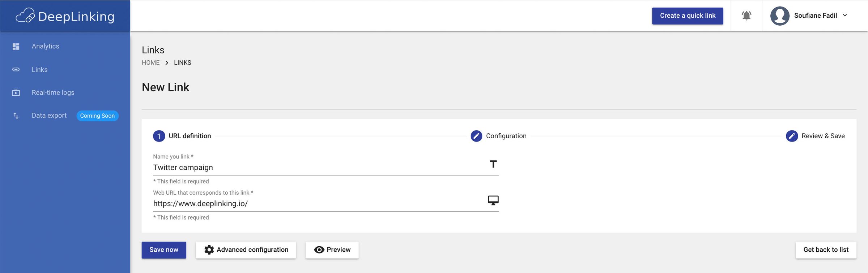Navigate to HOME via the breadcrumb
868x273 pixels.
pyautogui.click(x=150, y=62)
